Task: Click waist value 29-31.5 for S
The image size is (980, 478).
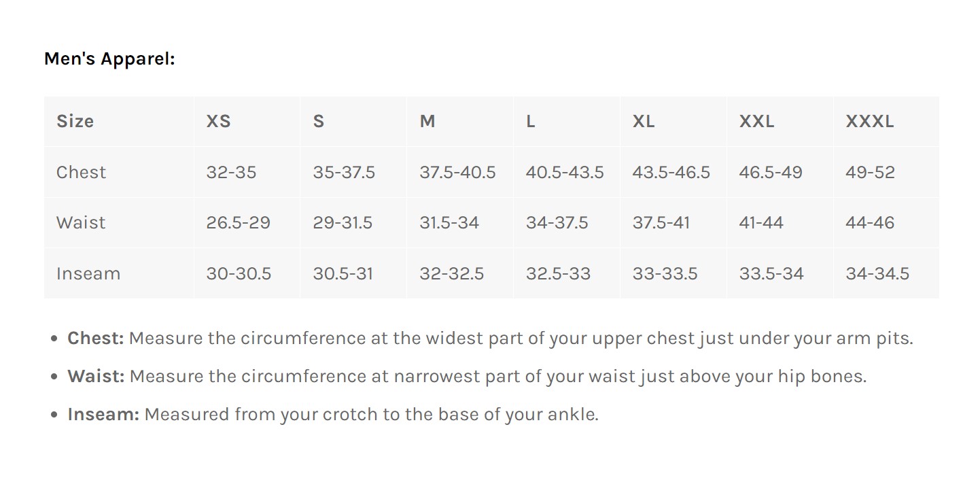Action: pyautogui.click(x=343, y=223)
